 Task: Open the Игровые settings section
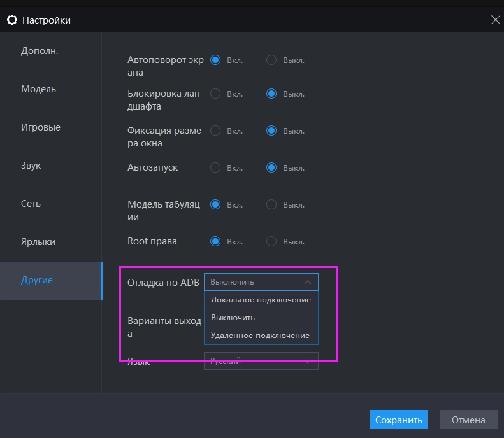pos(41,127)
